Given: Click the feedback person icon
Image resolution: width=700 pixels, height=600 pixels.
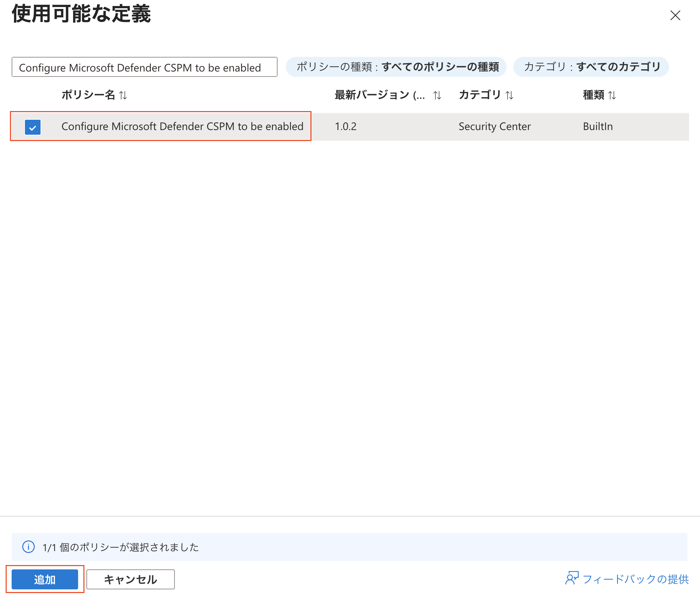Looking at the screenshot, I should pos(572,578).
